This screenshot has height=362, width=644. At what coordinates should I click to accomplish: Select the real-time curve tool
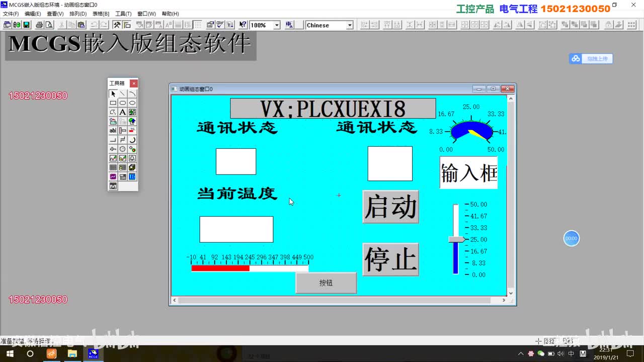pos(113,158)
